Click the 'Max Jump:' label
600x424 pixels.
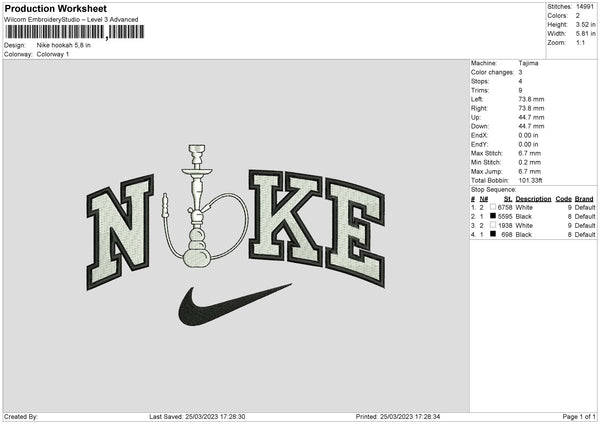[487, 171]
